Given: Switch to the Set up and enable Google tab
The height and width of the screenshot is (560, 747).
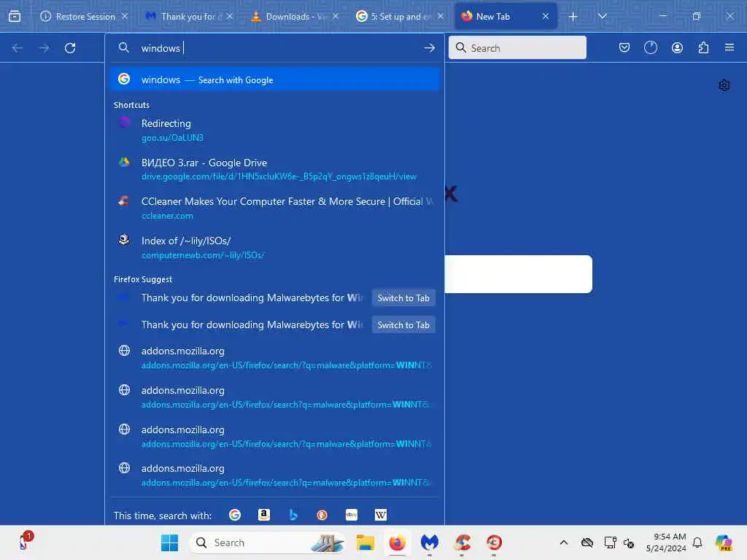Looking at the screenshot, I should pyautogui.click(x=400, y=16).
